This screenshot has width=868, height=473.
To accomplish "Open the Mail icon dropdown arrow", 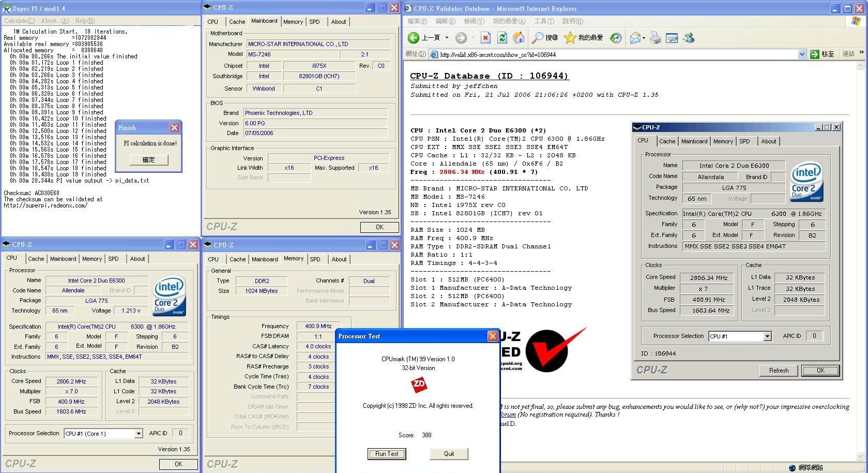I will (644, 38).
